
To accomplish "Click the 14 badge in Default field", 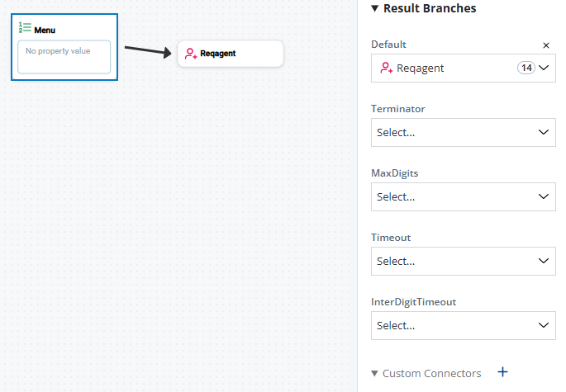I will point(526,68).
